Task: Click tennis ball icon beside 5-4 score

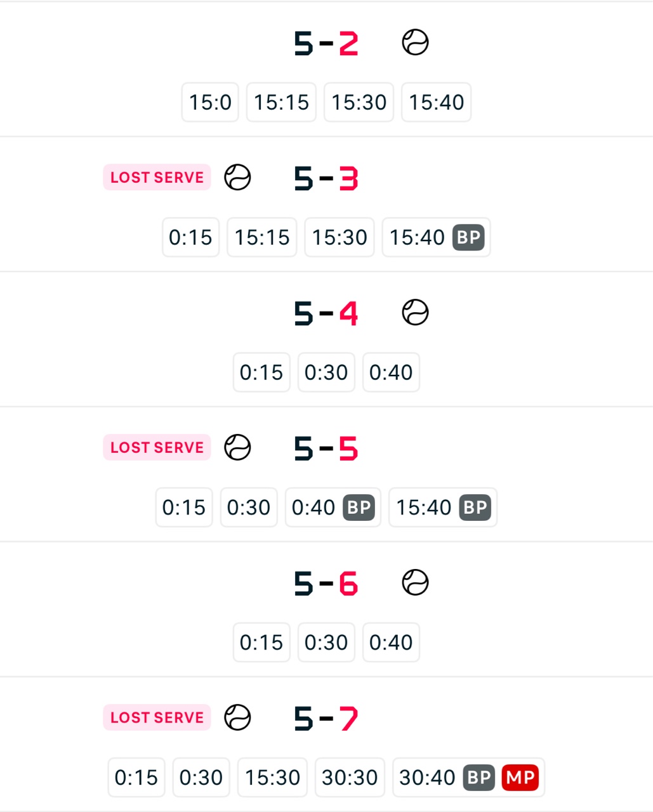Action: (415, 313)
